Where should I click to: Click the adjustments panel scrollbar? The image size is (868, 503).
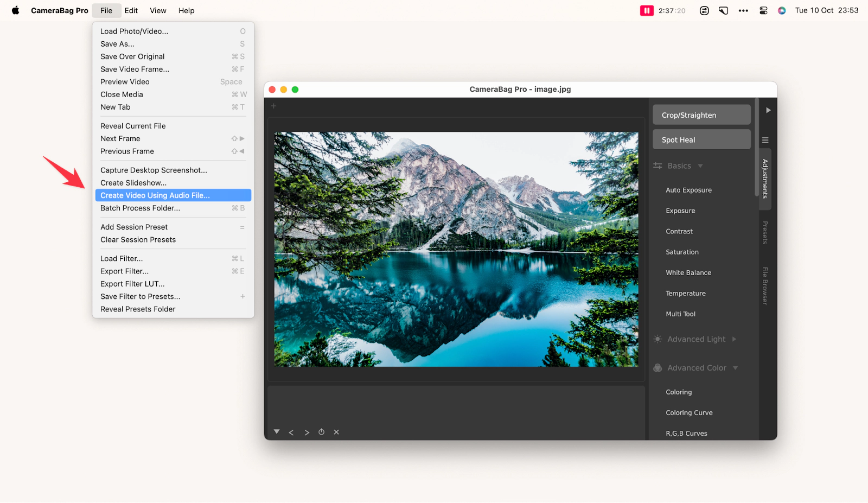tap(756, 152)
